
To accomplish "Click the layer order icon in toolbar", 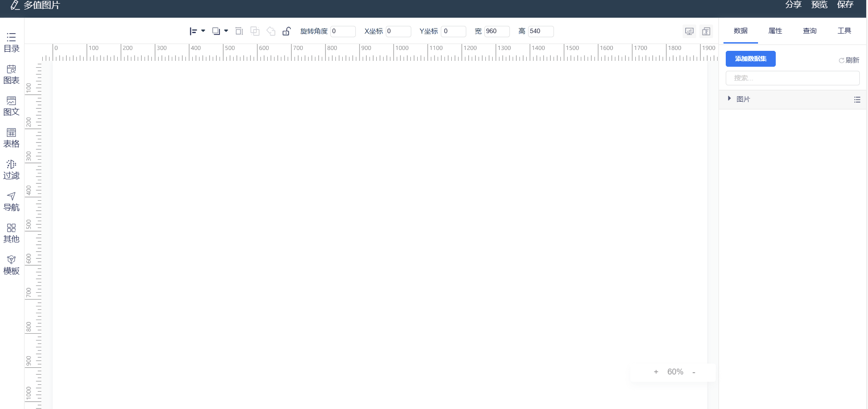I will tap(216, 31).
